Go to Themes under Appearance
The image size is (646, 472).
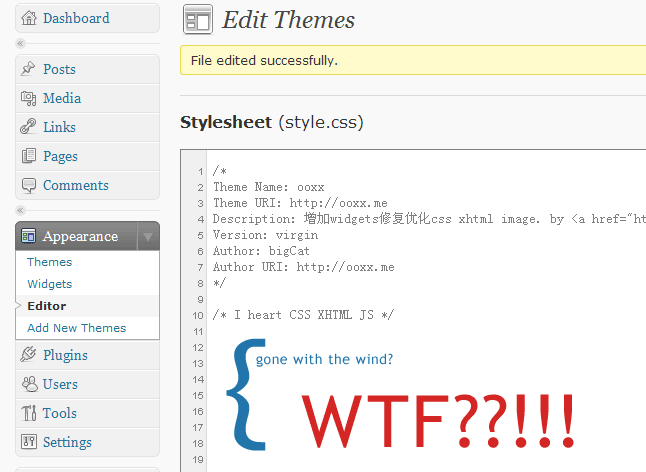tap(49, 262)
